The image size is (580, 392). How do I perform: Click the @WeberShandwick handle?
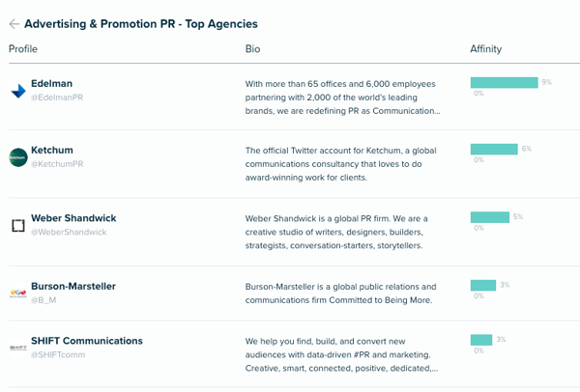coord(69,232)
